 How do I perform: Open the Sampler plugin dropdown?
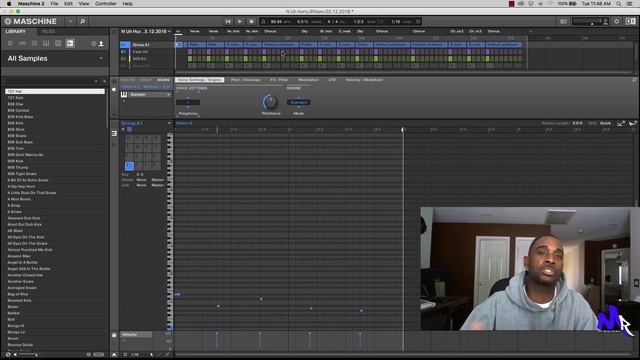[x=150, y=95]
